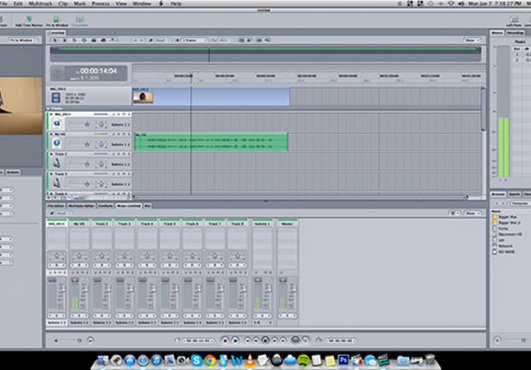Select the video clip thumbnail in video track
Image resolution: width=531 pixels, height=370 pixels.
point(143,98)
